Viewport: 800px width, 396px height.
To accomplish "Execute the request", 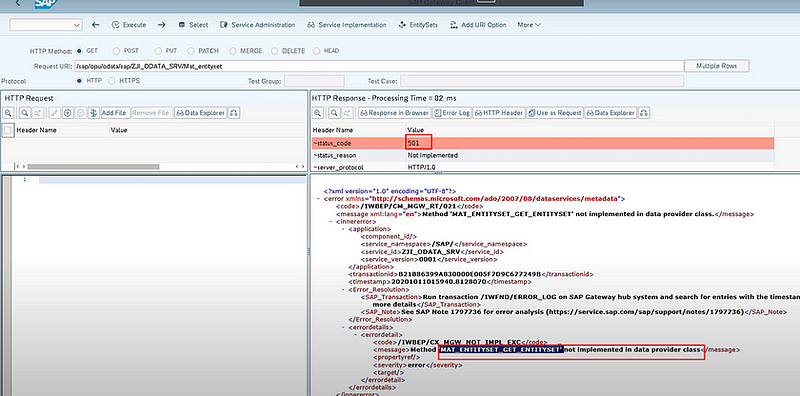I will pyautogui.click(x=129, y=24).
